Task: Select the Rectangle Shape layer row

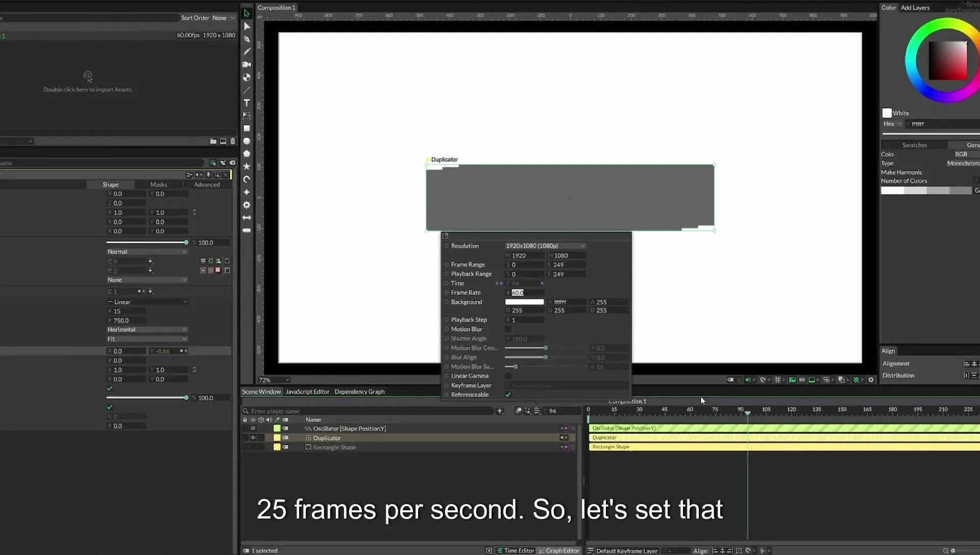Action: point(408,447)
